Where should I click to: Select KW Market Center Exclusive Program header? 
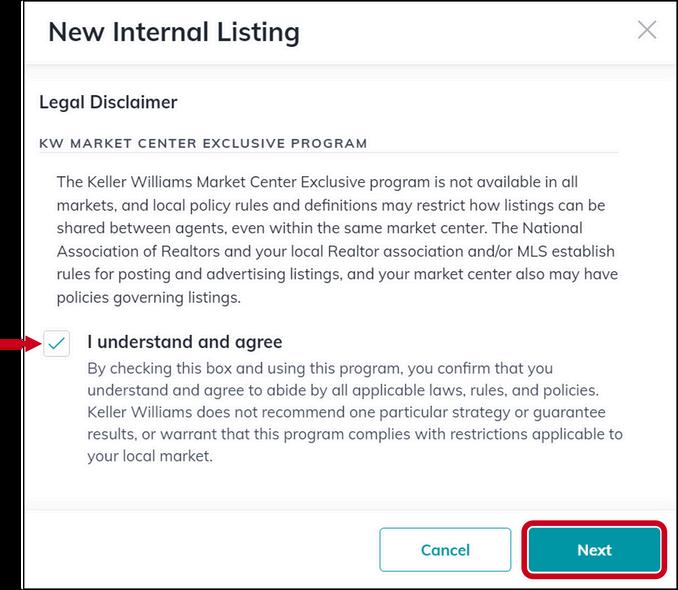coord(203,143)
